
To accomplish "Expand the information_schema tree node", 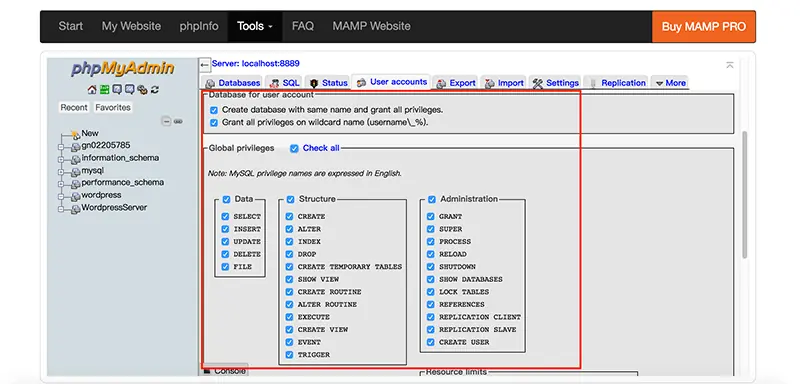I will click(61, 160).
